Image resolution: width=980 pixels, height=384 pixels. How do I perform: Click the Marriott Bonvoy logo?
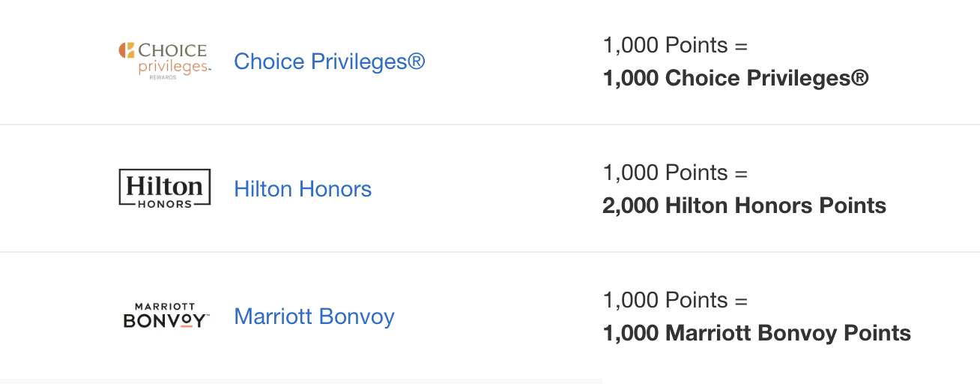[x=165, y=316]
